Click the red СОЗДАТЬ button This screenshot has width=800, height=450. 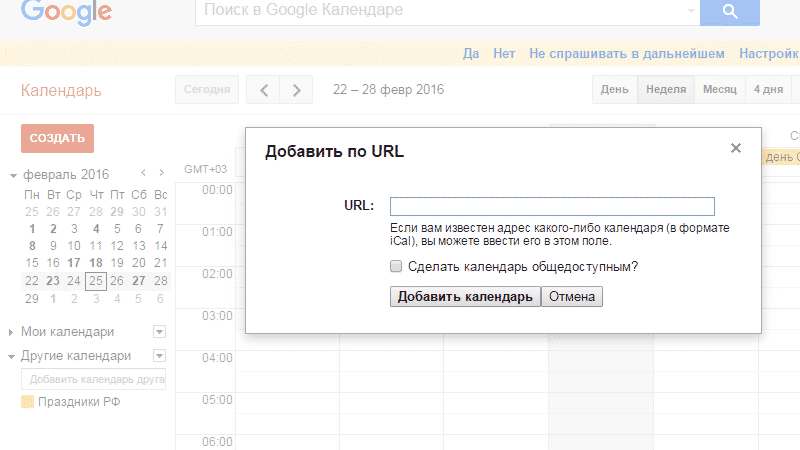click(57, 138)
